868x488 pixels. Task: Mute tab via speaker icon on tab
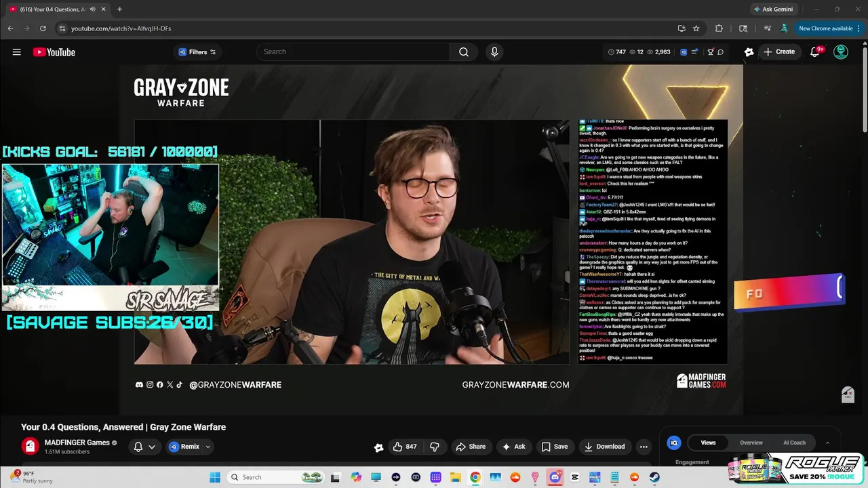(x=92, y=9)
